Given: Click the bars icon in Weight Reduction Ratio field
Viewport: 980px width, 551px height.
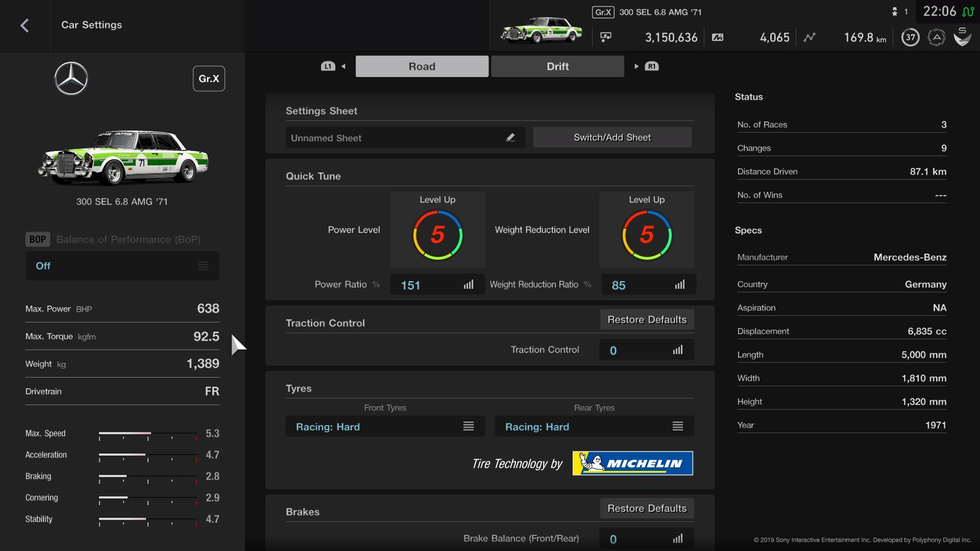Looking at the screenshot, I should 680,285.
